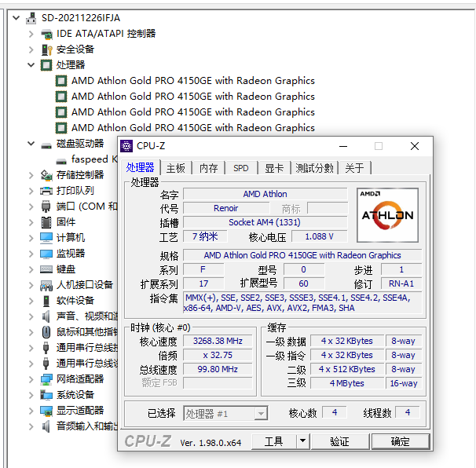
Task: Click the AMD Athlon logo image
Action: click(x=387, y=215)
